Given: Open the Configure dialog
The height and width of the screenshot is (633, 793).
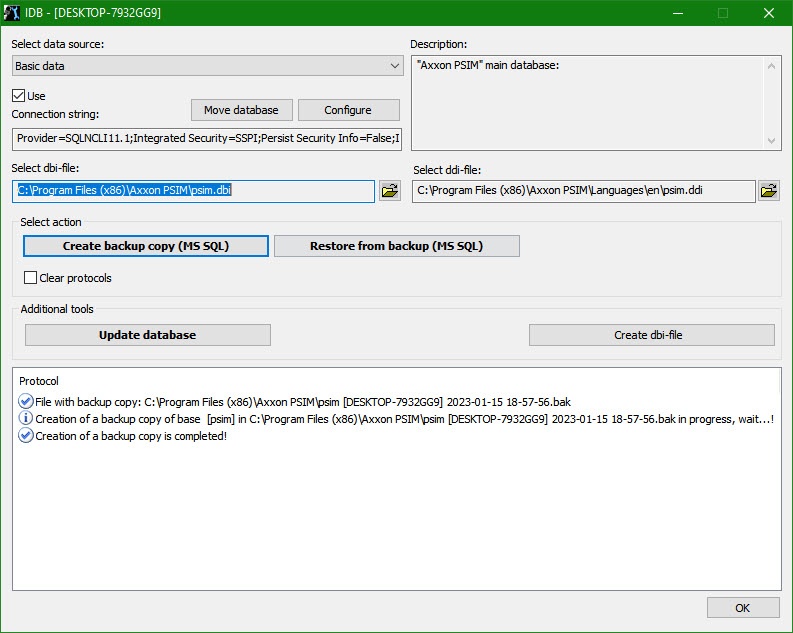Looking at the screenshot, I should pos(348,110).
